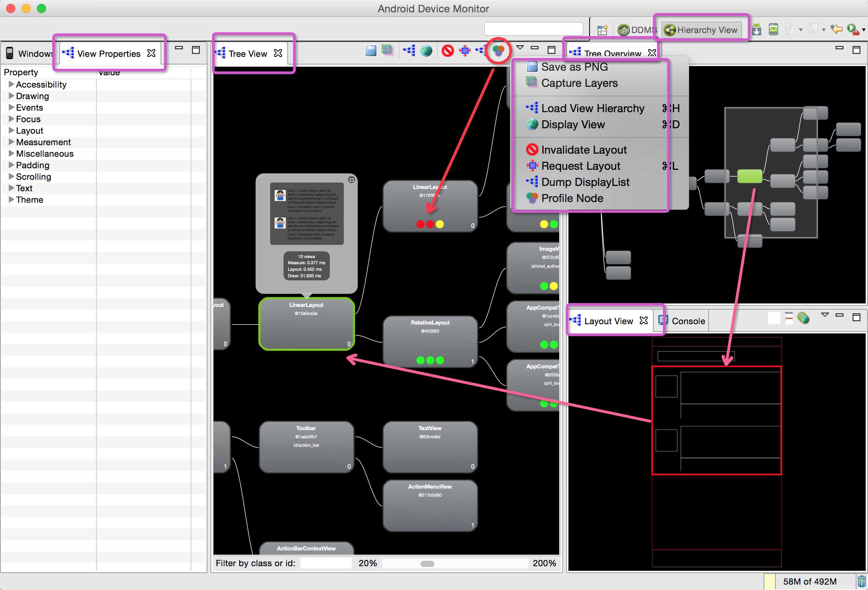Click the Display View globe icon in Tree View
This screenshot has width=868, height=590.
point(426,51)
